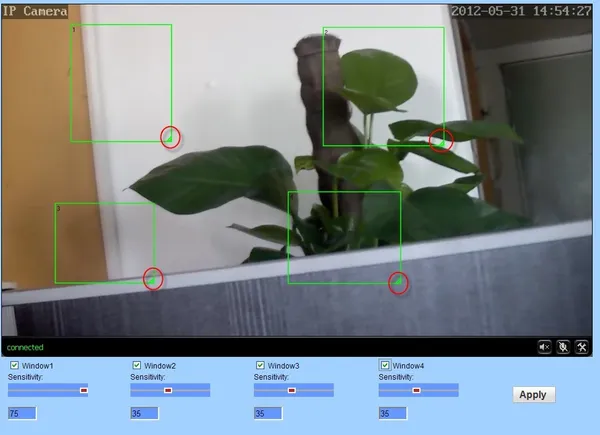Click inside motion detection window 3 area
The width and height of the screenshot is (600, 435).
[105, 242]
